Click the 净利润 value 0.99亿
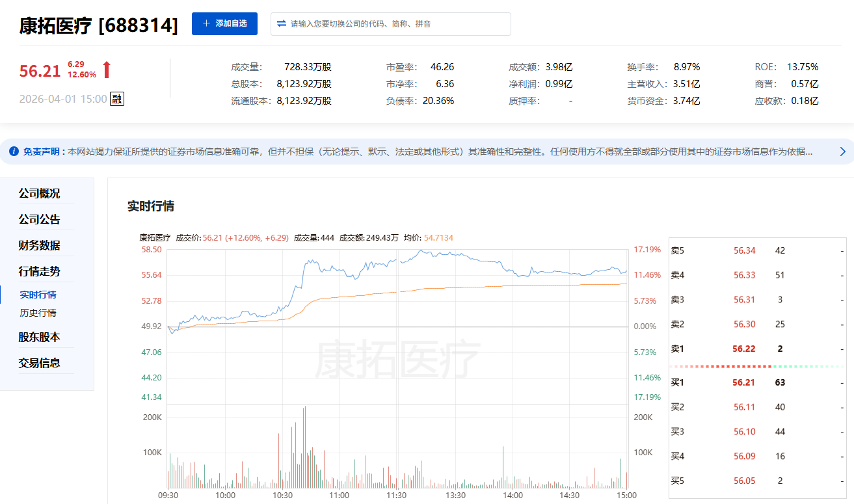Image resolution: width=854 pixels, height=504 pixels. point(559,84)
